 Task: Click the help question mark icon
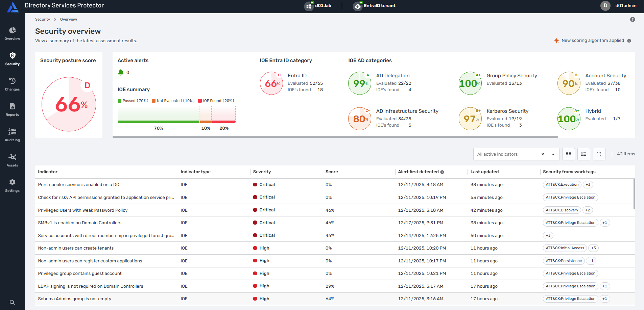coord(633,20)
